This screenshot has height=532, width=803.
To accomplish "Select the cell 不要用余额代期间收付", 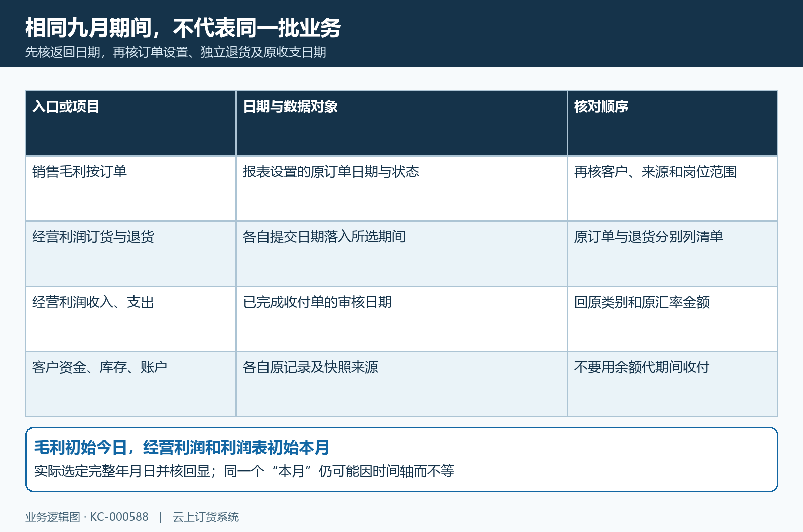I will [673, 384].
